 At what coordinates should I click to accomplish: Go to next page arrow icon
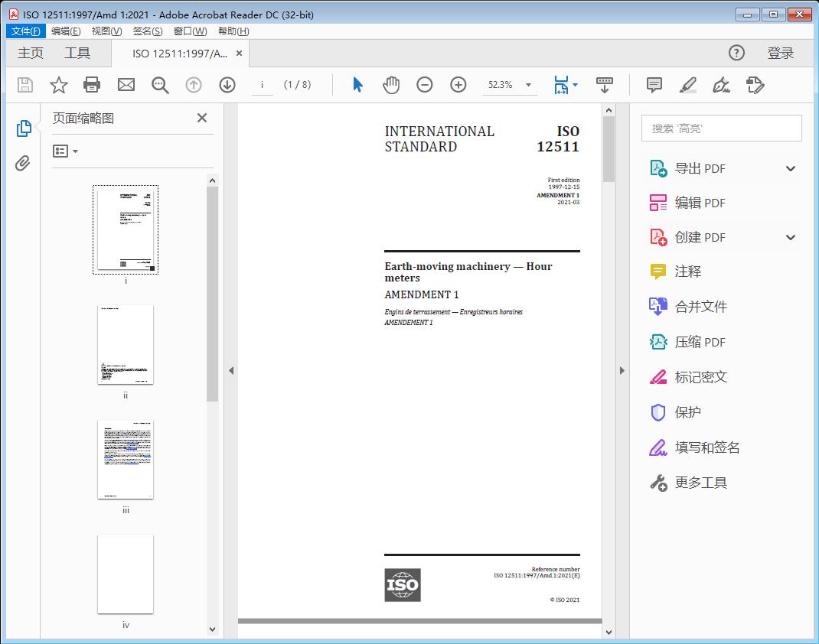point(227,85)
